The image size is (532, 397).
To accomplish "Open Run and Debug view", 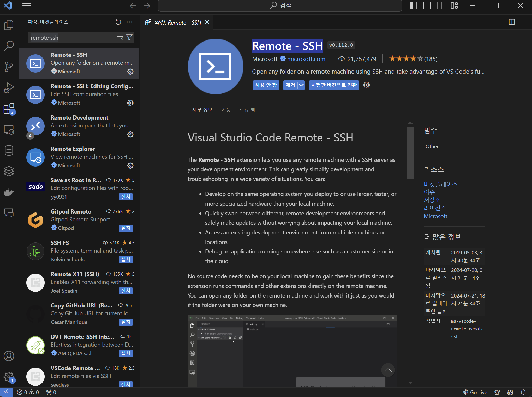I will point(9,88).
